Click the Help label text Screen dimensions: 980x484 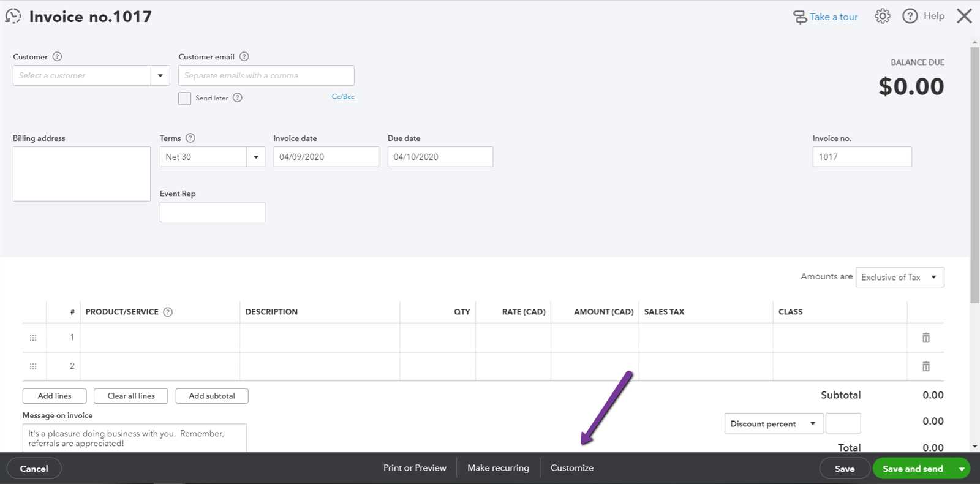coord(934,16)
